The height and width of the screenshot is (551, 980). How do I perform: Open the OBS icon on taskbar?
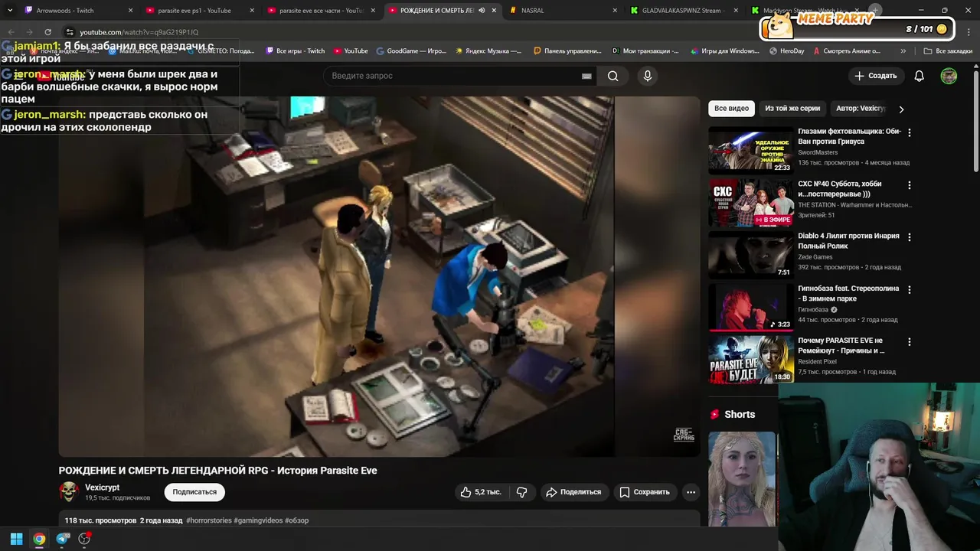coord(85,539)
